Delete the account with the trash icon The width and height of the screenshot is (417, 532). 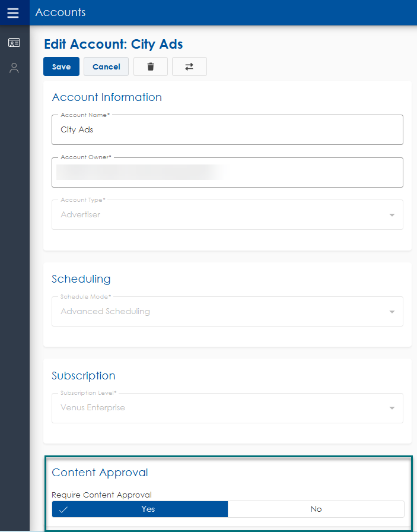point(151,67)
